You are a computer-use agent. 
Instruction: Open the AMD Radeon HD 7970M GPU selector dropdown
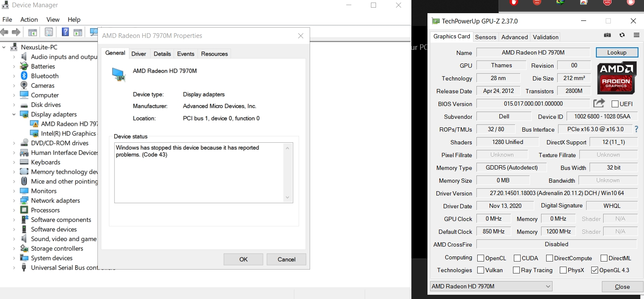pos(491,286)
